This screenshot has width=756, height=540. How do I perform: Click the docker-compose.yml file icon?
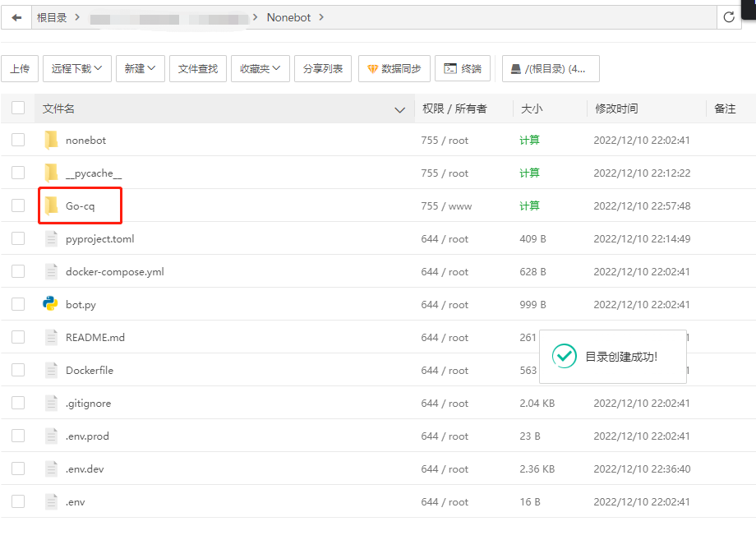(51, 271)
